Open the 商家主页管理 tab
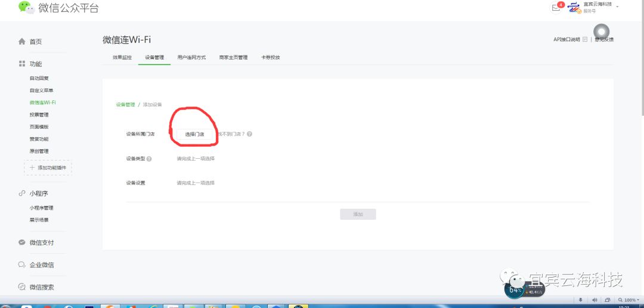The height and width of the screenshot is (308, 644). (233, 57)
